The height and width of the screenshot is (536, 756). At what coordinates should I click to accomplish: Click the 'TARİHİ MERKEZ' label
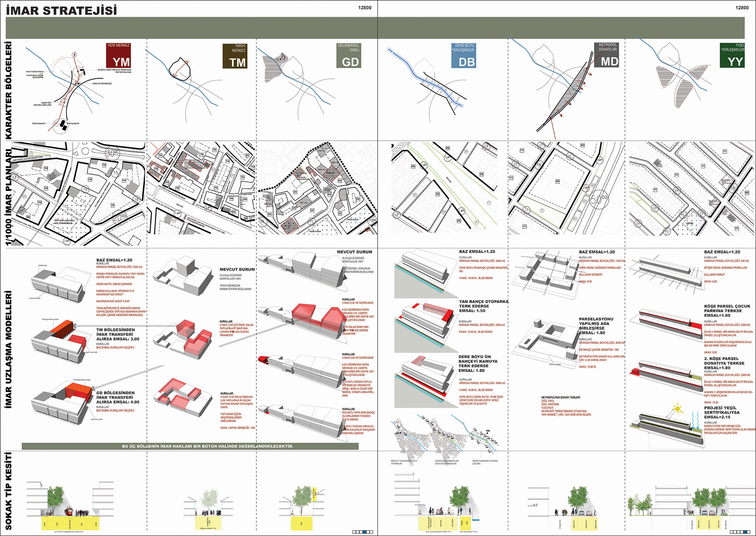pos(239,48)
